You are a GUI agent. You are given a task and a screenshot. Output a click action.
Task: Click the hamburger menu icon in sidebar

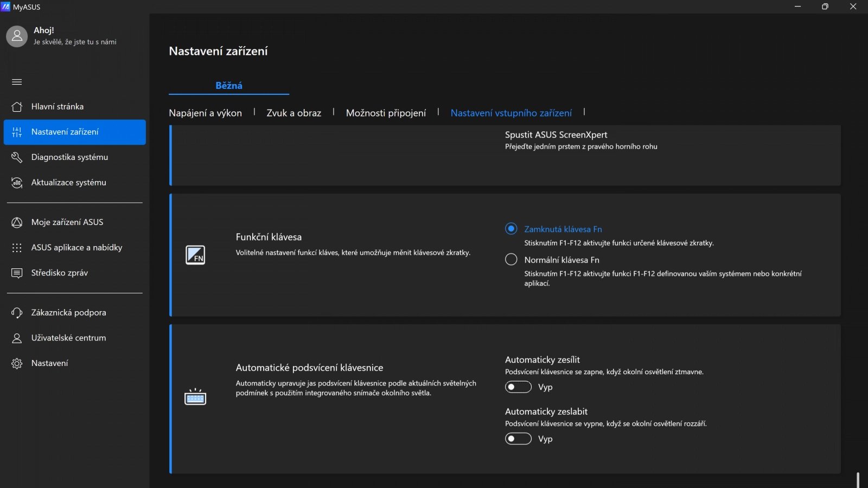point(17,82)
